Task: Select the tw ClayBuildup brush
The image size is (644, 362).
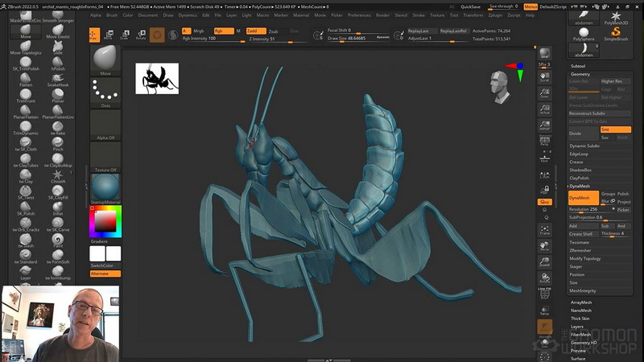Action: coord(58,160)
